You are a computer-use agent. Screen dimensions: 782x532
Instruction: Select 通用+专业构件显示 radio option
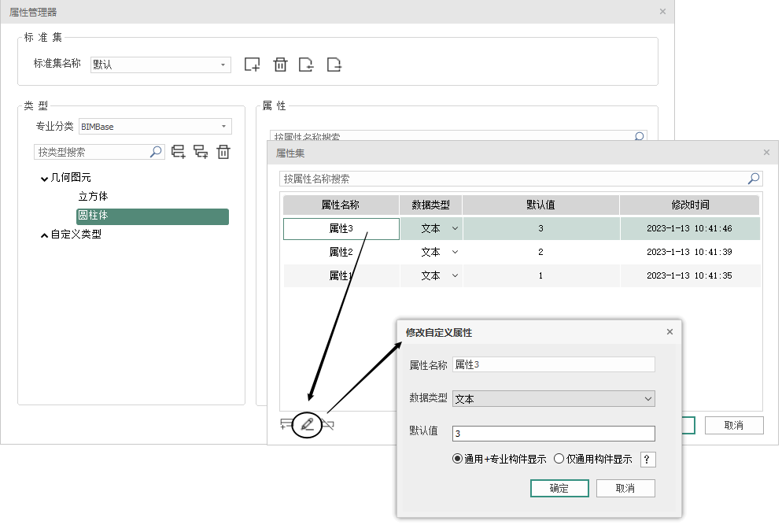[x=458, y=460]
